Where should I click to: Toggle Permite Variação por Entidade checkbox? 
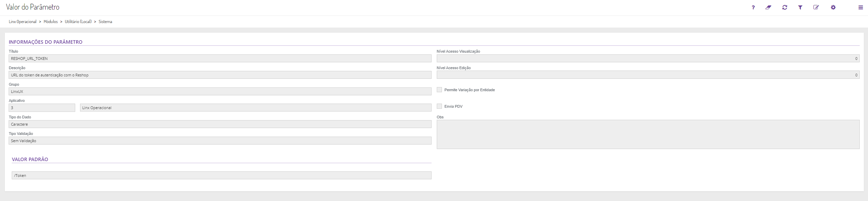pyautogui.click(x=439, y=90)
